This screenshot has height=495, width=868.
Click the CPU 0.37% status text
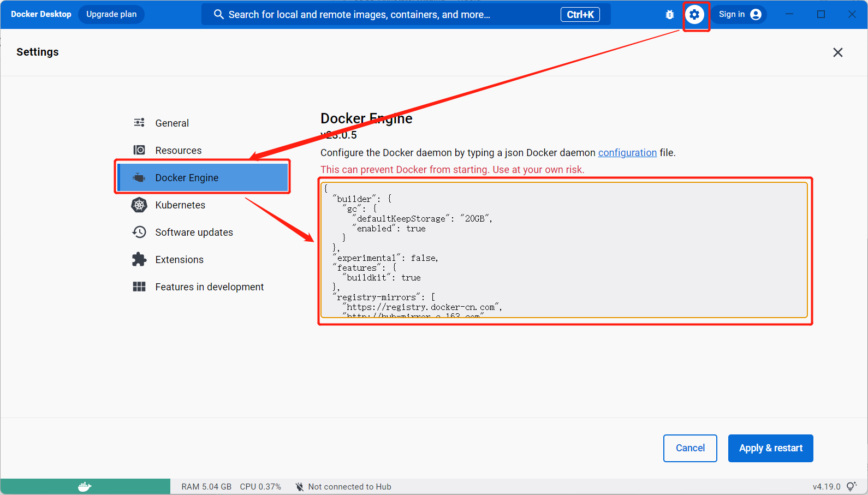[x=260, y=487]
